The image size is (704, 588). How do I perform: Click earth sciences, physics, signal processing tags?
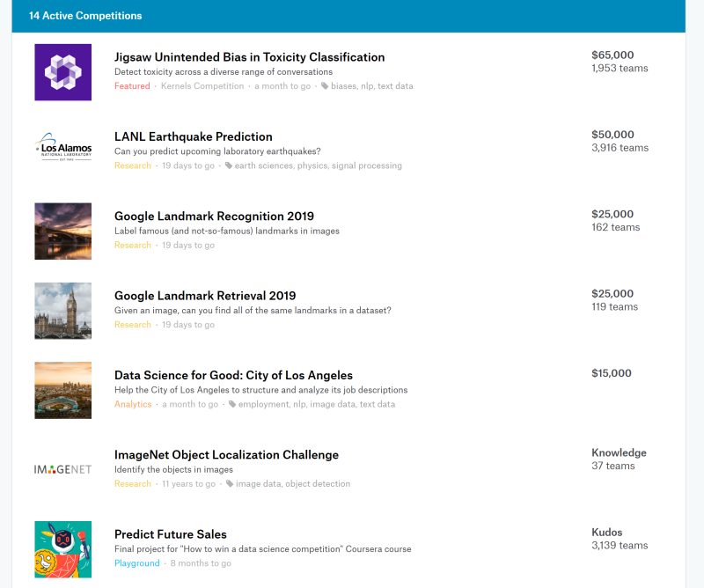pyautogui.click(x=319, y=165)
